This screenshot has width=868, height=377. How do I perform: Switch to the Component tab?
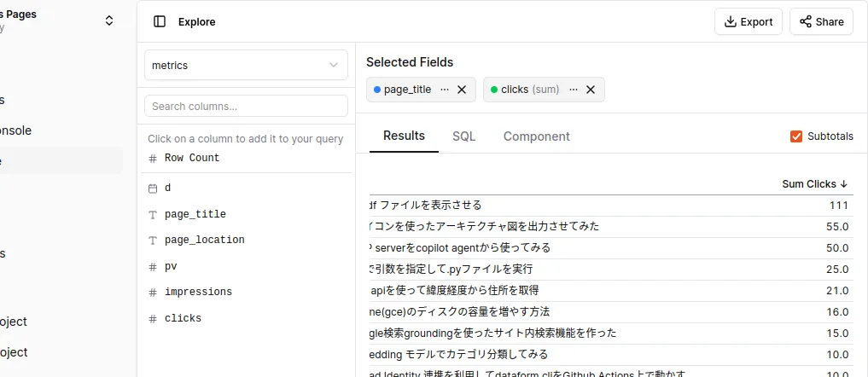(x=536, y=136)
